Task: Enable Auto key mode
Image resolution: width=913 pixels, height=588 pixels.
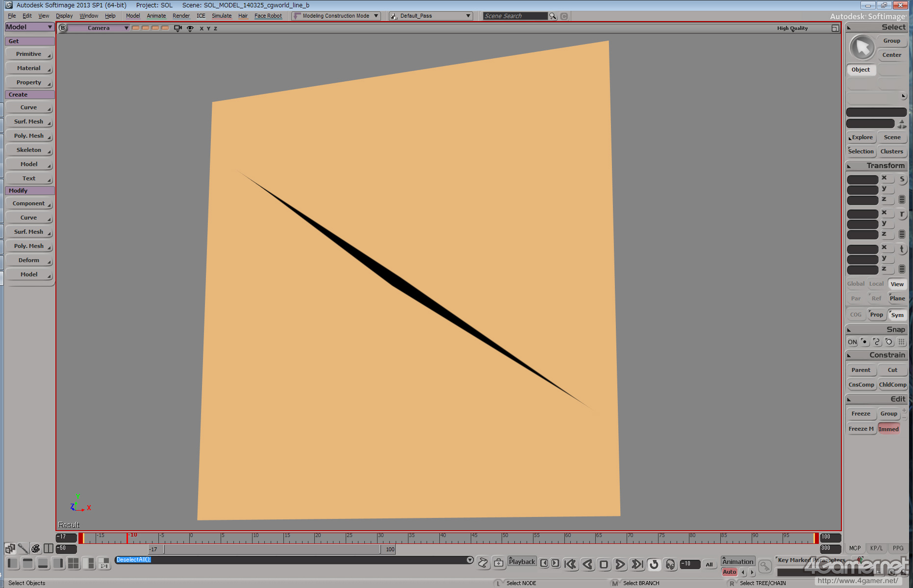Action: (730, 572)
